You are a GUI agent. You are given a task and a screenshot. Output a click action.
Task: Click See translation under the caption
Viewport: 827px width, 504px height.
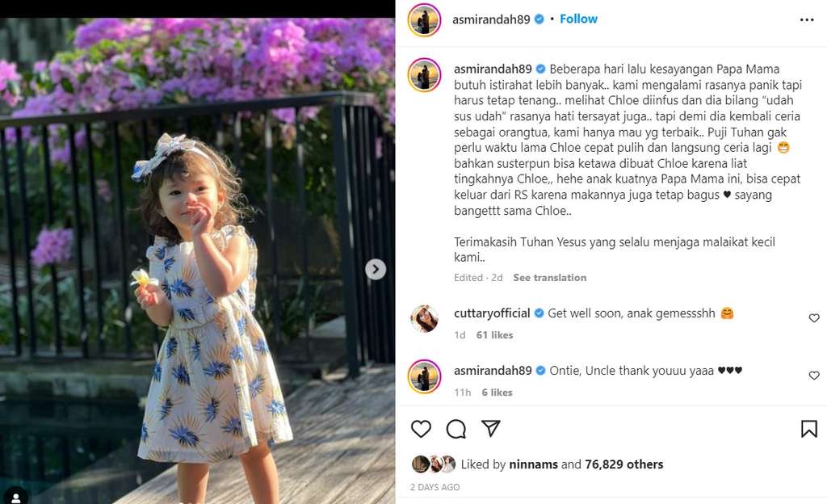(549, 278)
